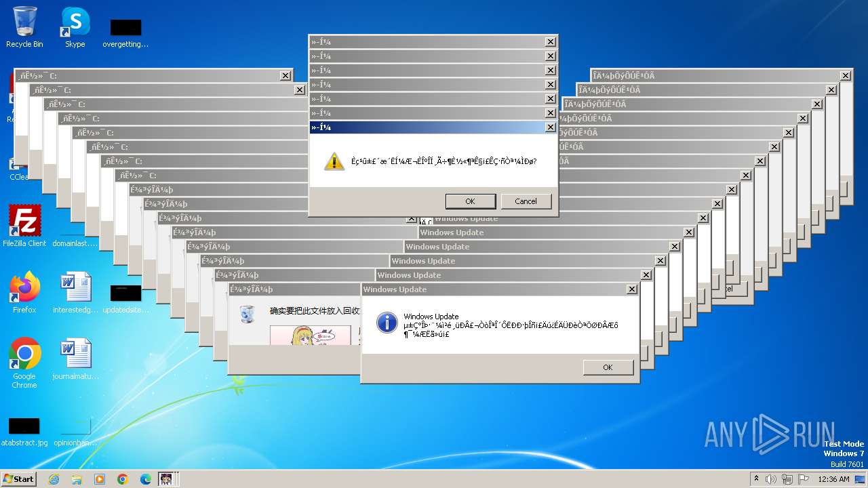Launch Google Chrome desktop shortcut

pos(24,363)
